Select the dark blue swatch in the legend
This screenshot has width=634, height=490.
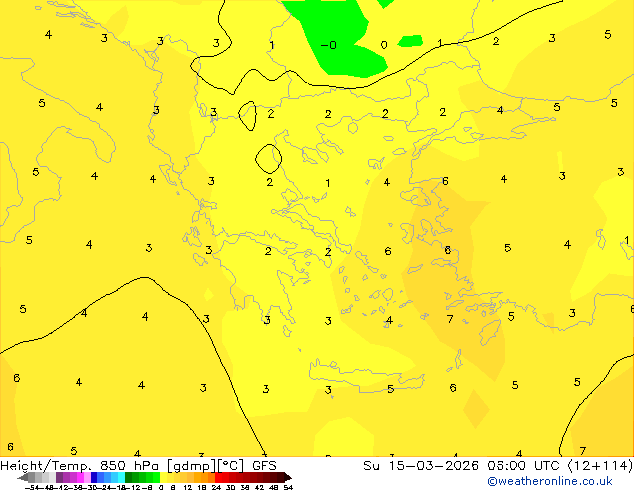94,477
